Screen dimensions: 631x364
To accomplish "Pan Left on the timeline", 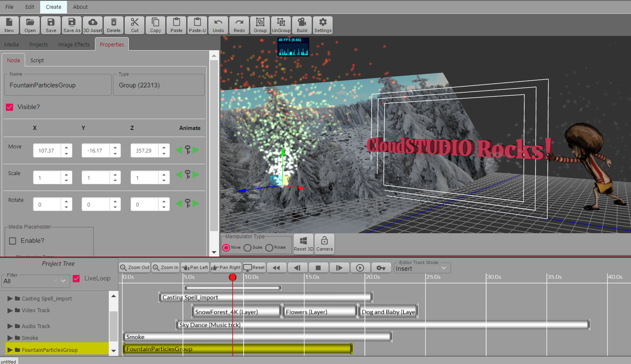I will tap(195, 267).
